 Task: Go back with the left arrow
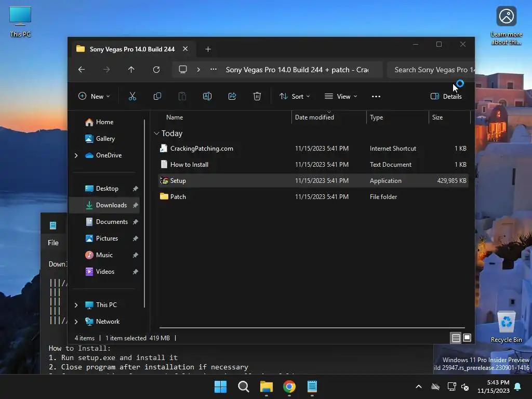click(82, 70)
